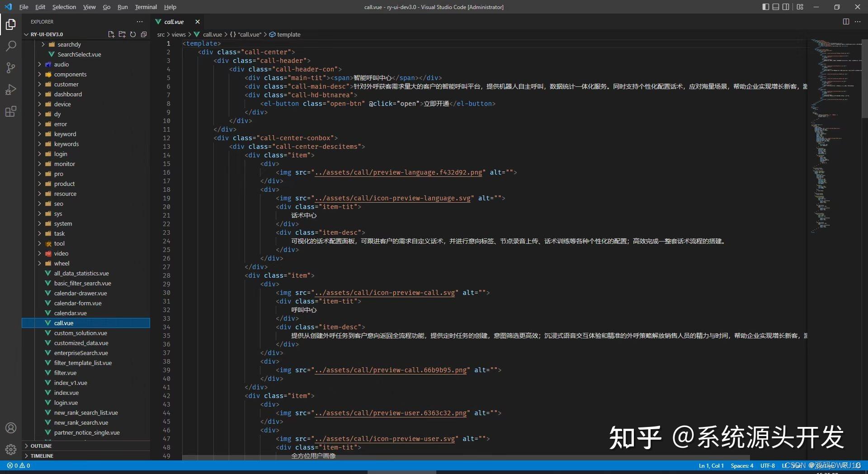Collapse the RY-UI-DEV3.0 project root

[26, 34]
